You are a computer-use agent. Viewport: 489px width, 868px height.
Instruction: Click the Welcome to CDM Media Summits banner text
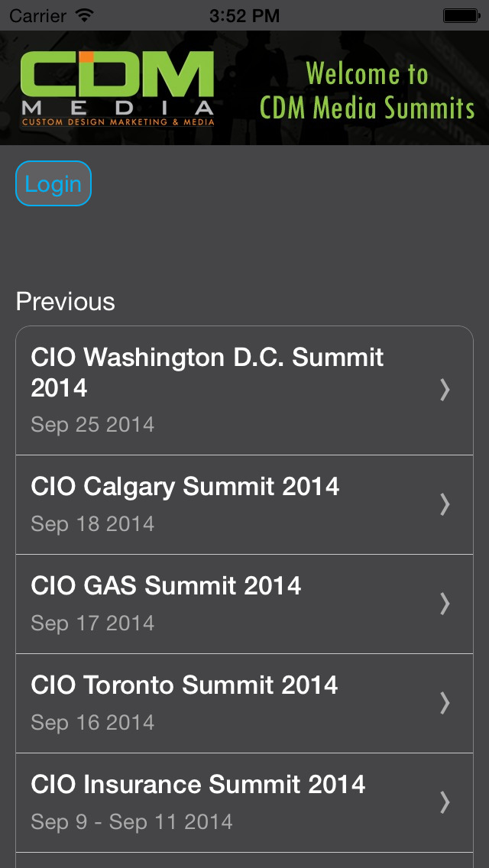pyautogui.click(x=367, y=91)
